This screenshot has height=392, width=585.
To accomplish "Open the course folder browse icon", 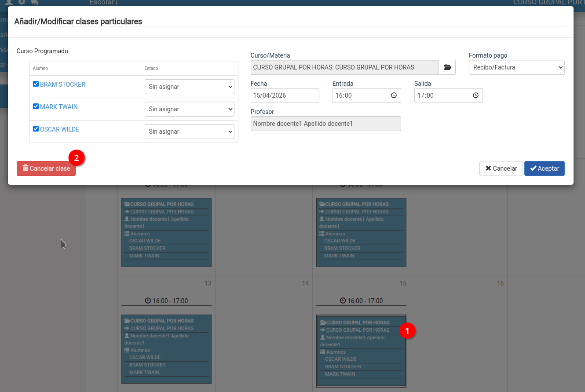I will [x=447, y=67].
